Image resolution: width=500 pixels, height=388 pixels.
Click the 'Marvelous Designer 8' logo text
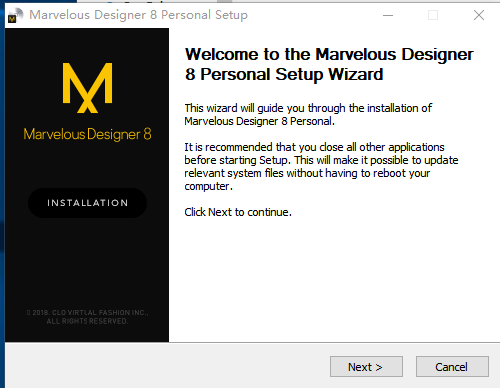(87, 134)
